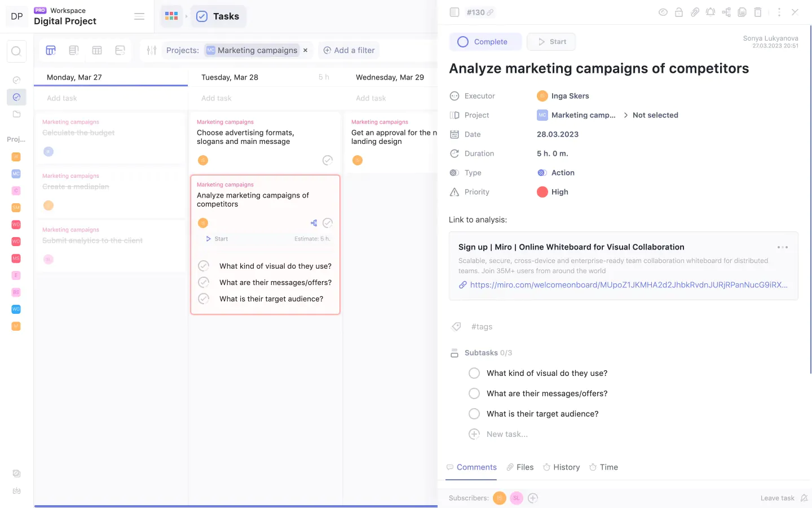Switch to the table view icon
The width and height of the screenshot is (812, 508).
point(97,50)
